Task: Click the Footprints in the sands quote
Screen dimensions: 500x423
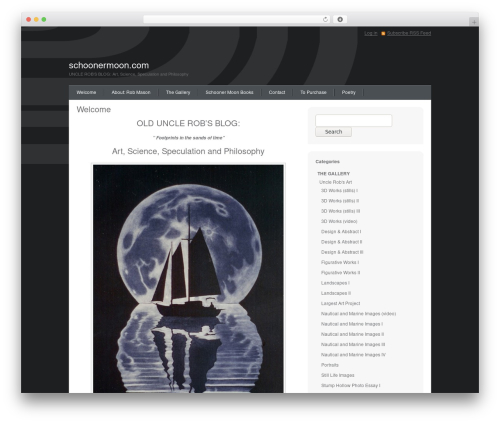Action: click(189, 138)
